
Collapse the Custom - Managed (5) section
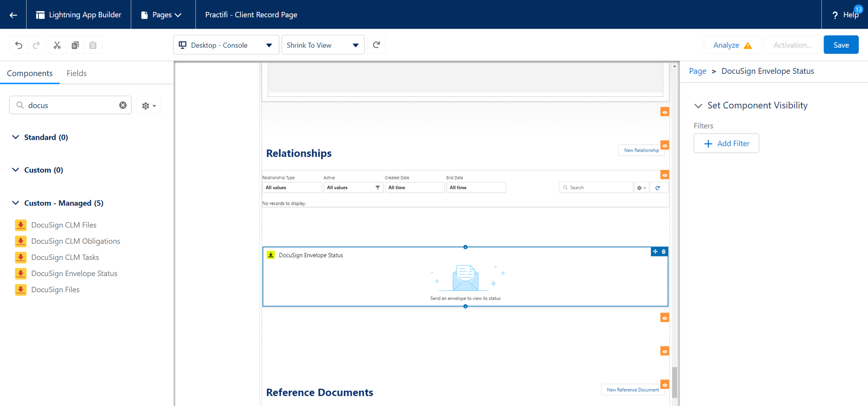coord(15,203)
